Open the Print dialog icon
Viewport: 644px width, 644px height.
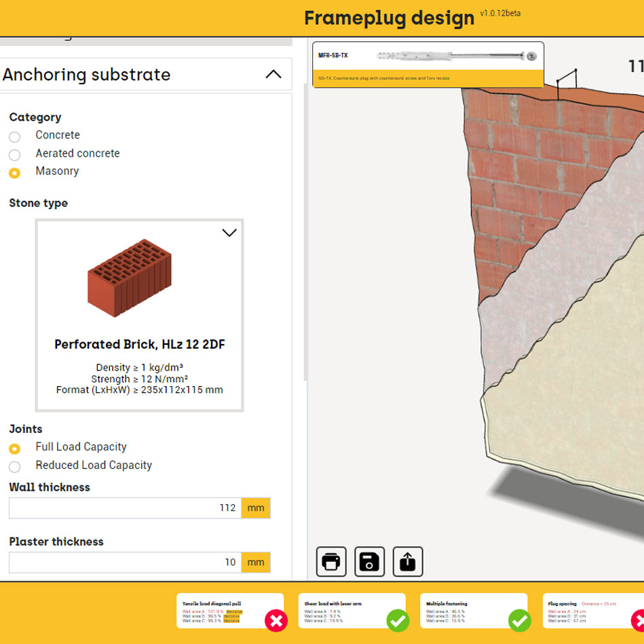(x=331, y=561)
